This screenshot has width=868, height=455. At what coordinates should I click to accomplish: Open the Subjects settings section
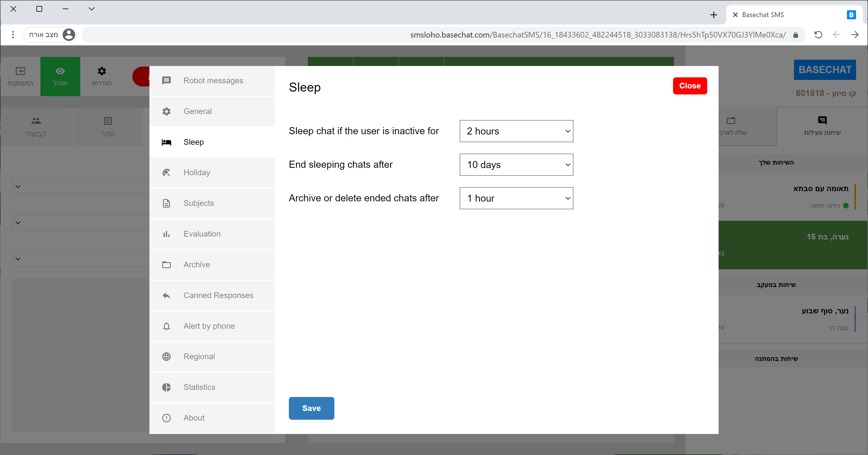(x=199, y=203)
